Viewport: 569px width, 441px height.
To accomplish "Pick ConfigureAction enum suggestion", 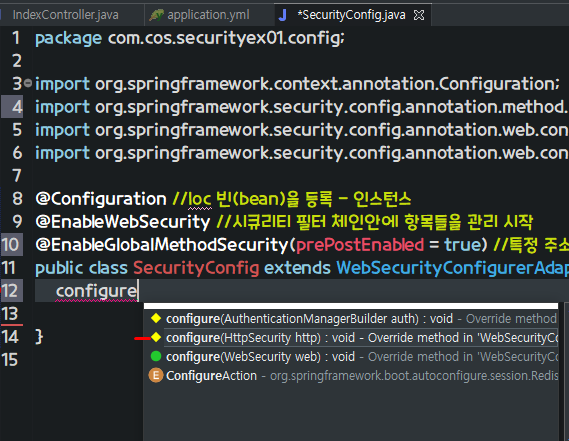I will pyautogui.click(x=351, y=375).
